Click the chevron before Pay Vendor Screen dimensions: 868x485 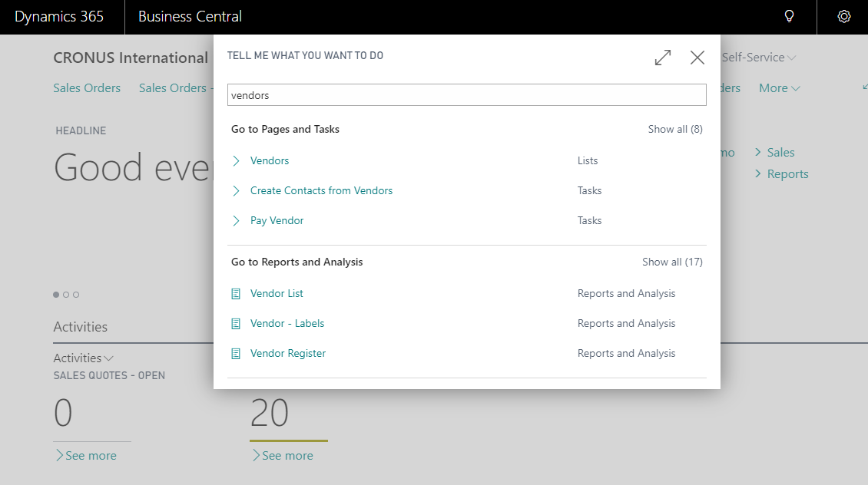pyautogui.click(x=237, y=221)
